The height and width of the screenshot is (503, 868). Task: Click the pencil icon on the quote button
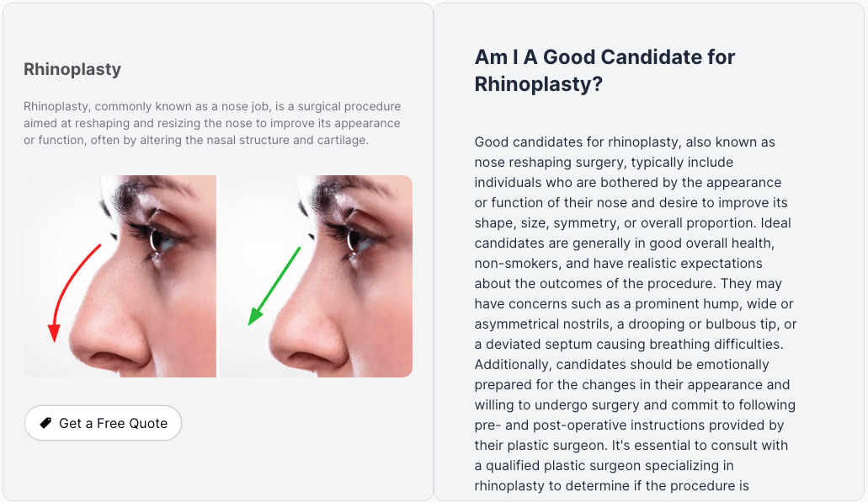click(x=45, y=423)
